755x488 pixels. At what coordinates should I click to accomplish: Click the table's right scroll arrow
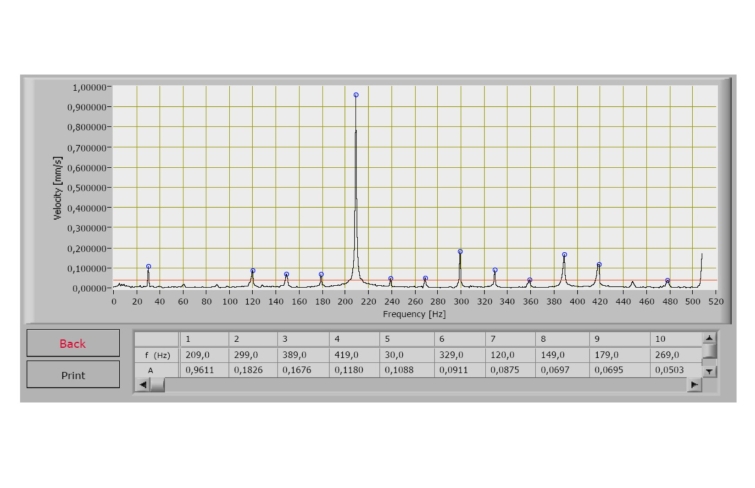[694, 384]
